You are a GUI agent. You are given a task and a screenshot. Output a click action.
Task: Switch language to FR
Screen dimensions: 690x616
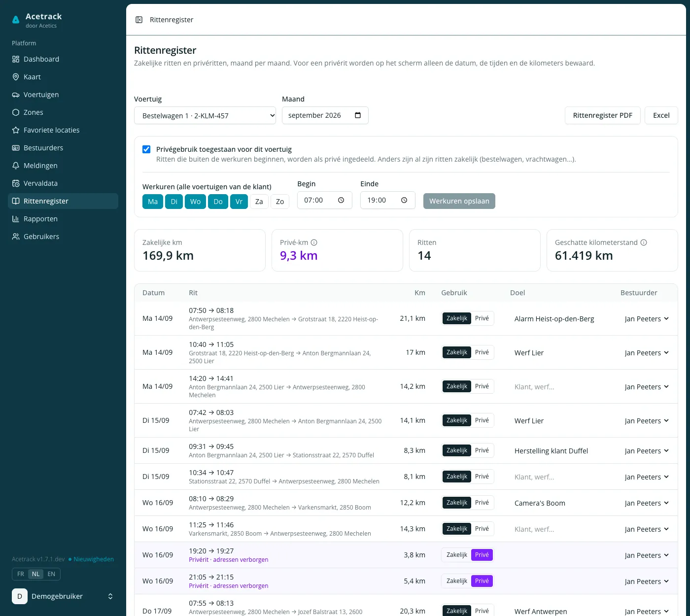click(x=21, y=574)
